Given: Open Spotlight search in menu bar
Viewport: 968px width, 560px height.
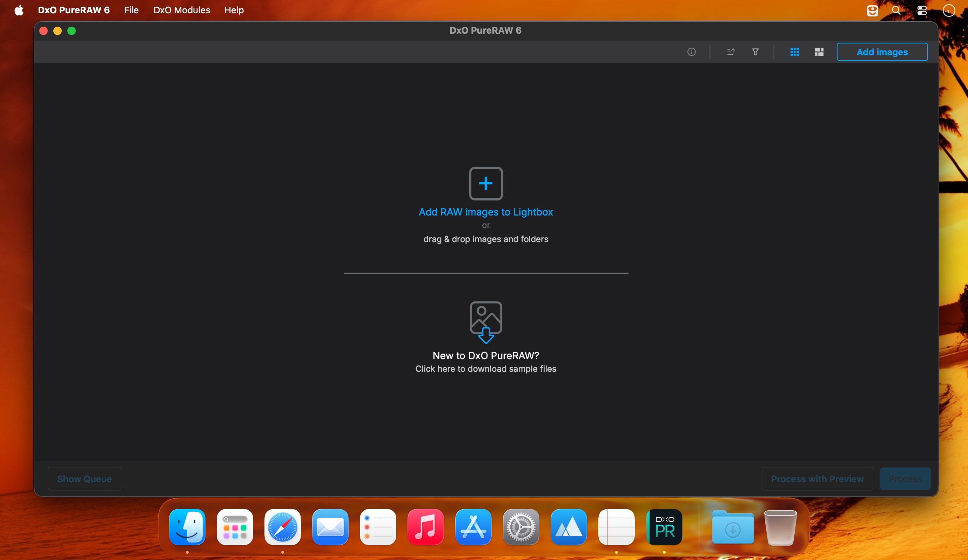Looking at the screenshot, I should 896,11.
